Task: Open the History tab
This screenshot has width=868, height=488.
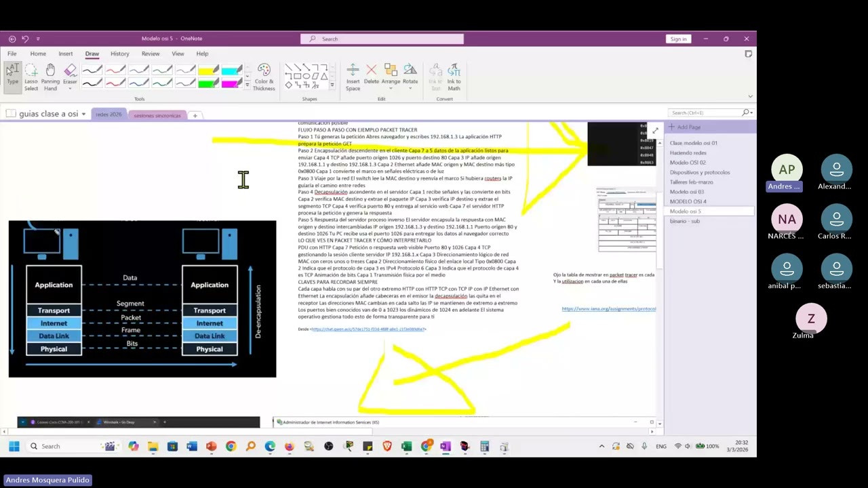Action: 119,54
